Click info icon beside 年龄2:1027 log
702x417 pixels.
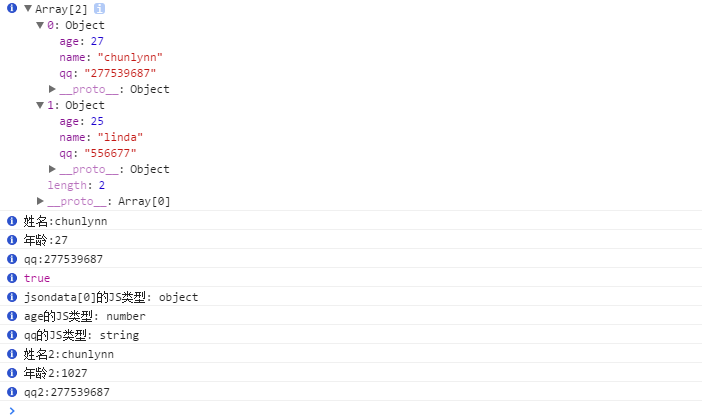click(x=12, y=373)
